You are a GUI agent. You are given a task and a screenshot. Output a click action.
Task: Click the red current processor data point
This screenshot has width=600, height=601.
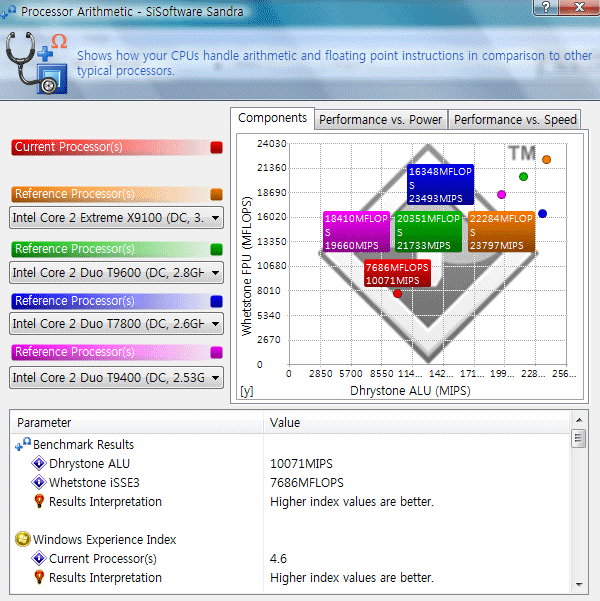point(398,294)
